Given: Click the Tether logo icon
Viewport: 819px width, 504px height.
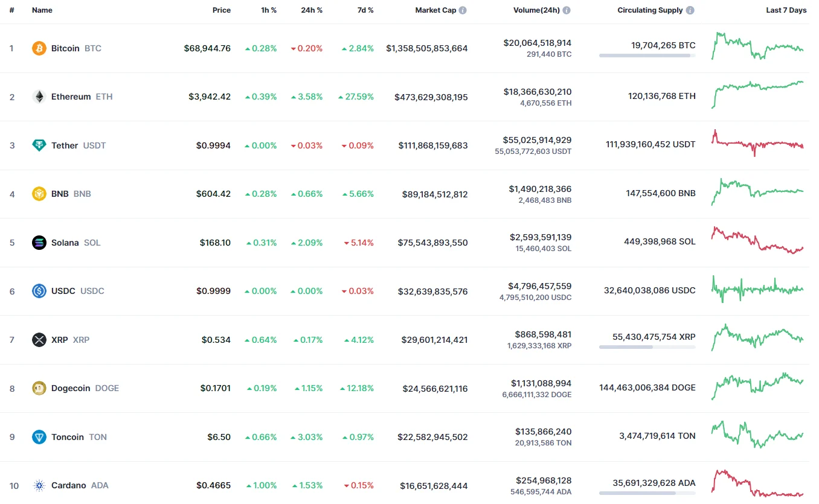Looking at the screenshot, I should pyautogui.click(x=39, y=145).
